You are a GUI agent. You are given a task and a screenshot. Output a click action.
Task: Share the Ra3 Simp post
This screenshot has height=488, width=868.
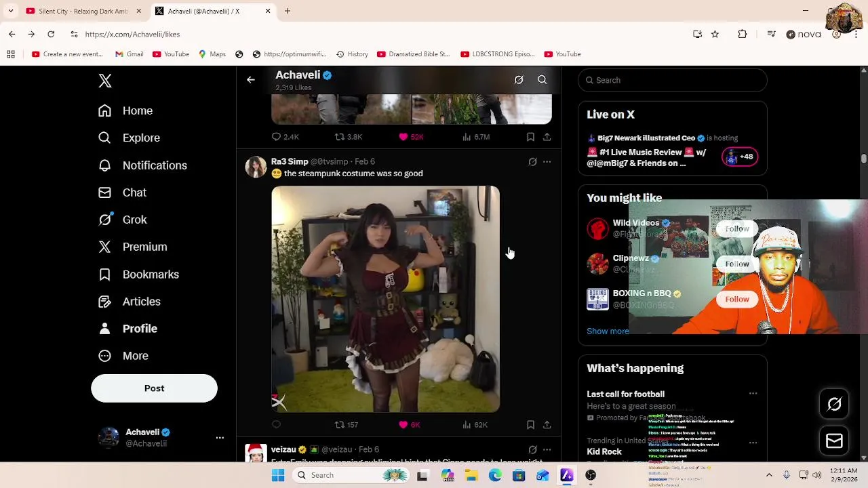[x=547, y=425]
